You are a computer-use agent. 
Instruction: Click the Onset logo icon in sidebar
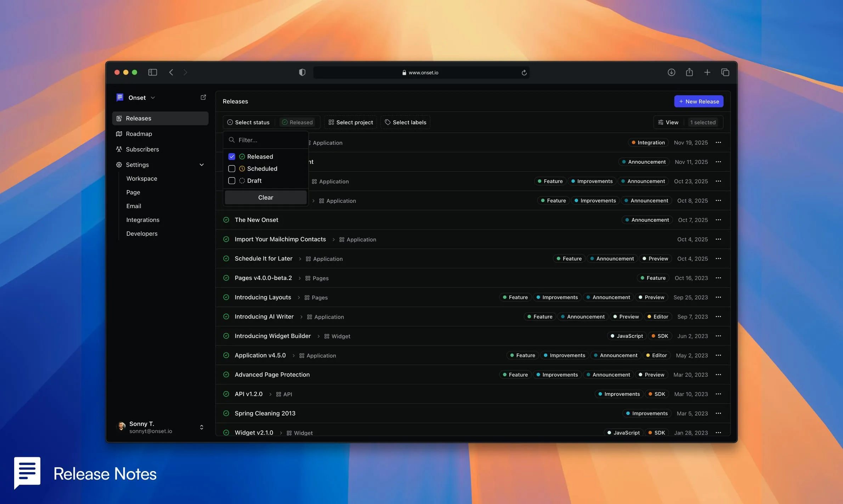(120, 98)
